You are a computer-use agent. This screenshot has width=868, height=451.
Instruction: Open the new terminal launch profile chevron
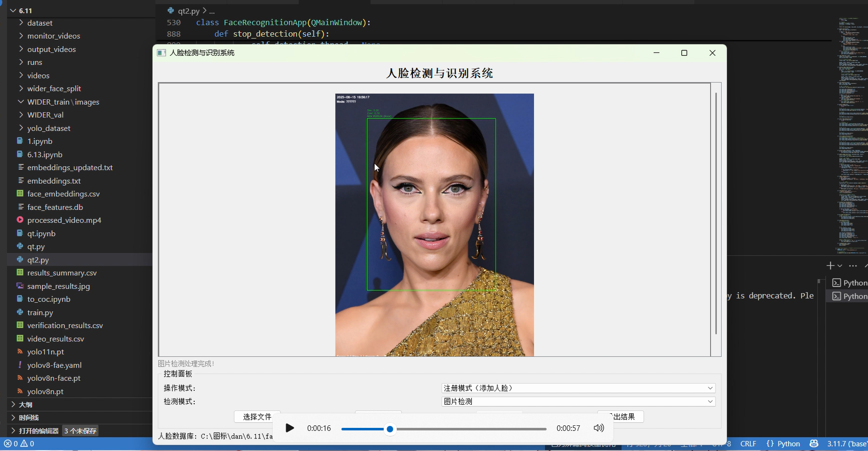pyautogui.click(x=840, y=265)
